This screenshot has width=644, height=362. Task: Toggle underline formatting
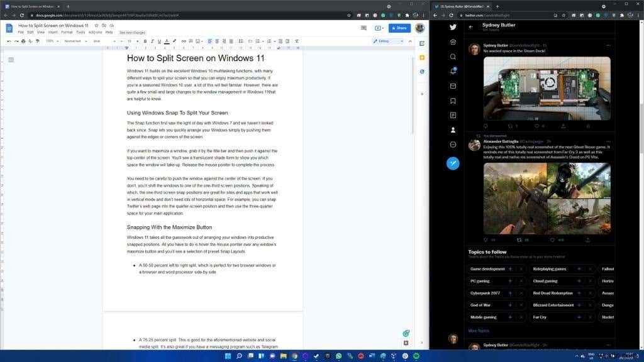point(159,41)
